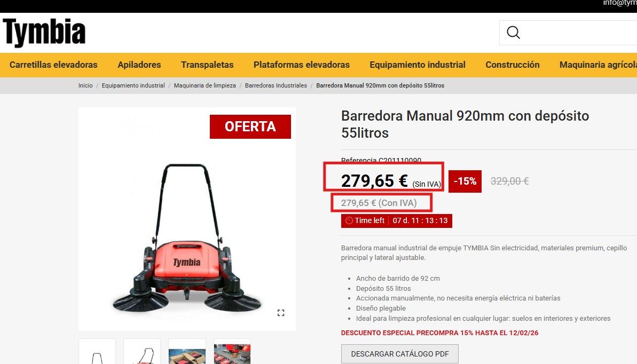Focus the search input field
637x364 pixels.
tap(579, 33)
